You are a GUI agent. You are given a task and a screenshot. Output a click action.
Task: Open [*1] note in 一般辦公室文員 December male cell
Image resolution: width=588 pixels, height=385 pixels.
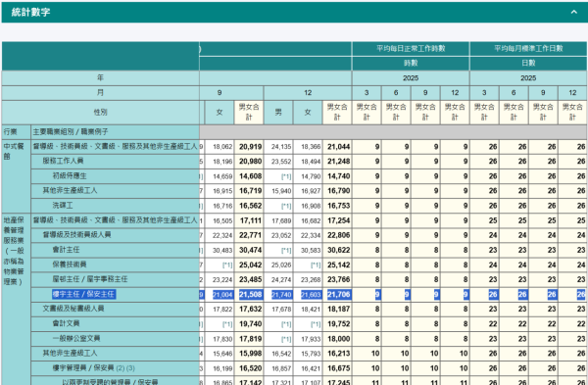tap(286, 339)
